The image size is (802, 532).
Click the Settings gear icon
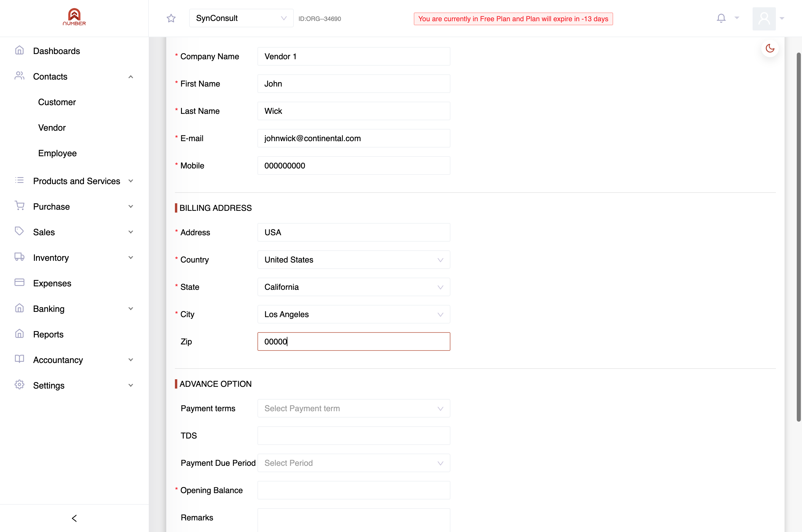point(19,385)
